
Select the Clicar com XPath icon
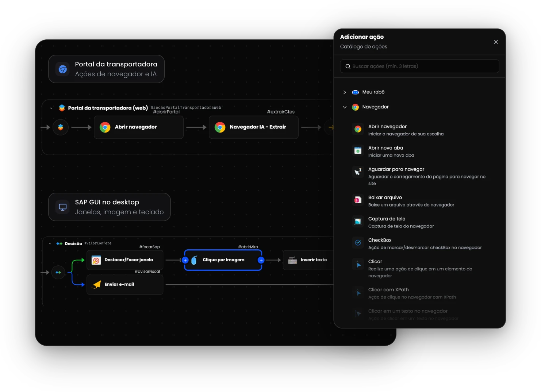tap(358, 292)
